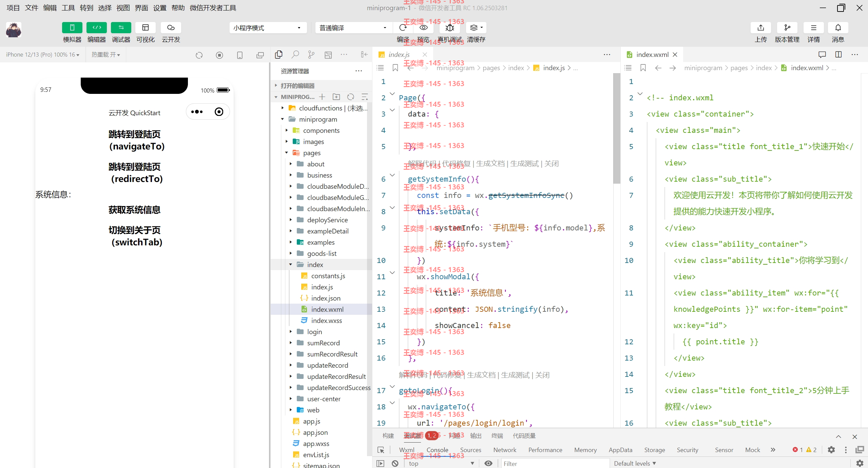Screen dimensions: 868x468
Task: Collapse all folders in explorer
Action: (x=365, y=97)
